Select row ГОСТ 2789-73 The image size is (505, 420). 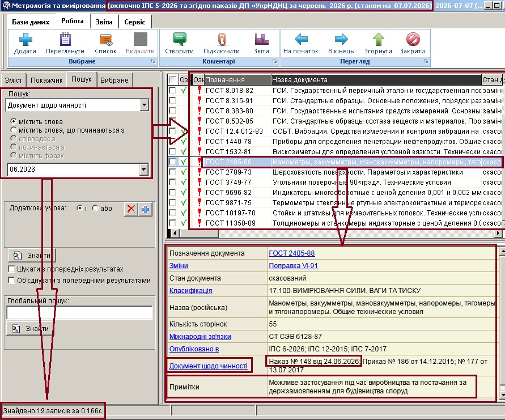click(335, 172)
